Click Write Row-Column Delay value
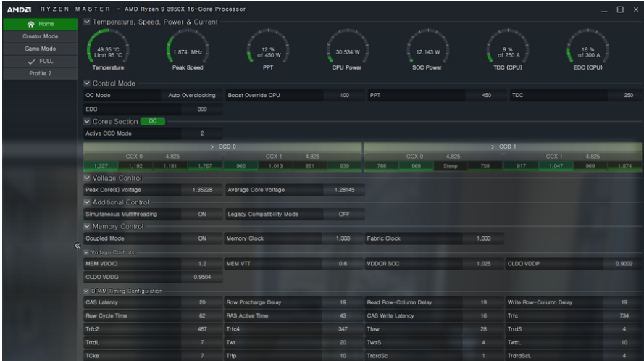Image resolution: width=644 pixels, height=361 pixels. (624, 302)
